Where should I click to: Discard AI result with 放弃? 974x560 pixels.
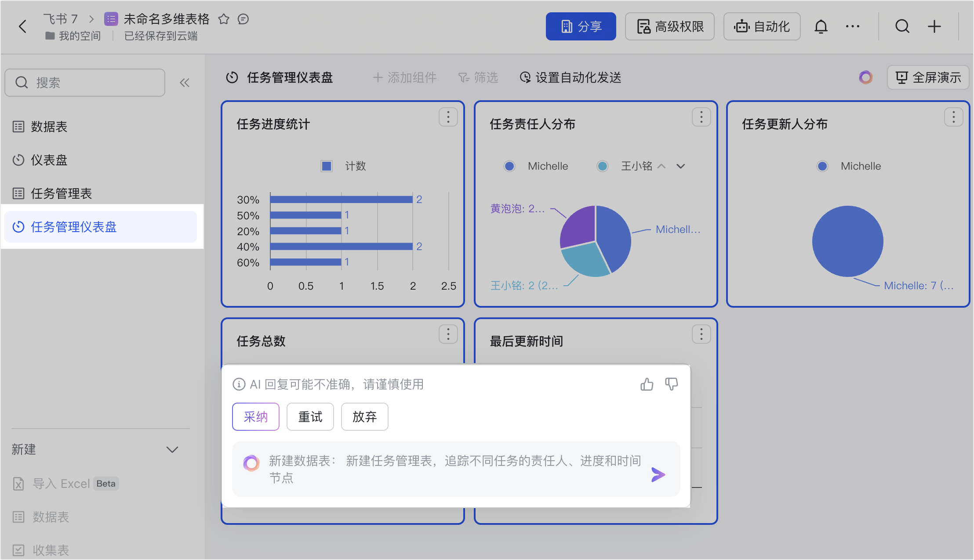coord(365,417)
